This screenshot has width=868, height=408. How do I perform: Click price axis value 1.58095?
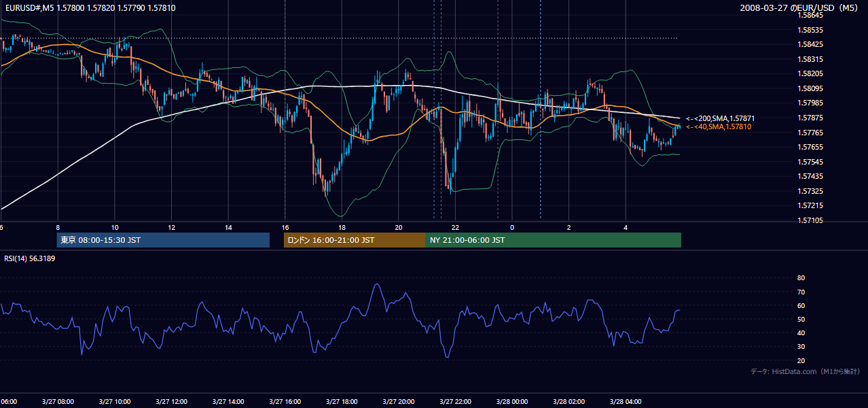811,88
